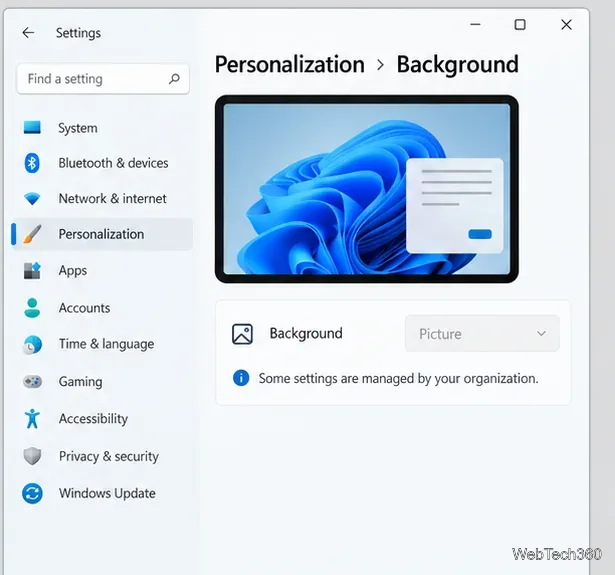Minimize the Settings window
This screenshot has height=575, width=615.
[x=475, y=24]
